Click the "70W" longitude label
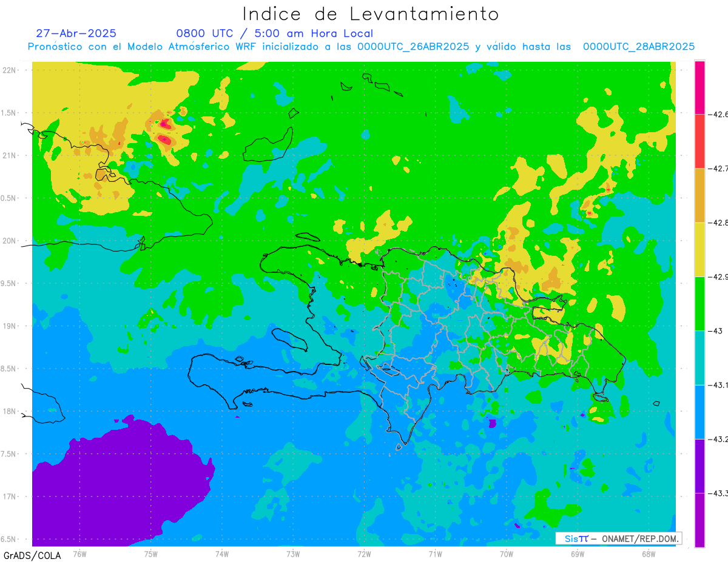Viewport: 728px width, 562px height. [507, 553]
